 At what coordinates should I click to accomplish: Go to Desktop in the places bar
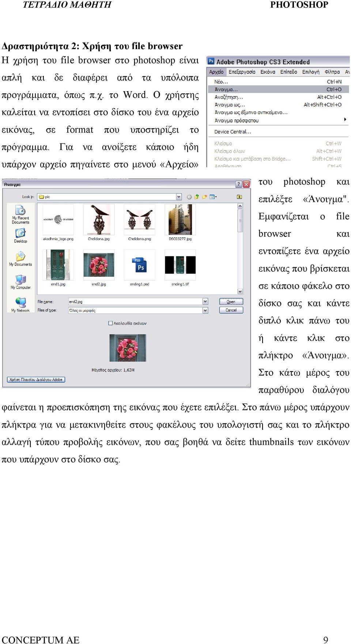[20, 236]
